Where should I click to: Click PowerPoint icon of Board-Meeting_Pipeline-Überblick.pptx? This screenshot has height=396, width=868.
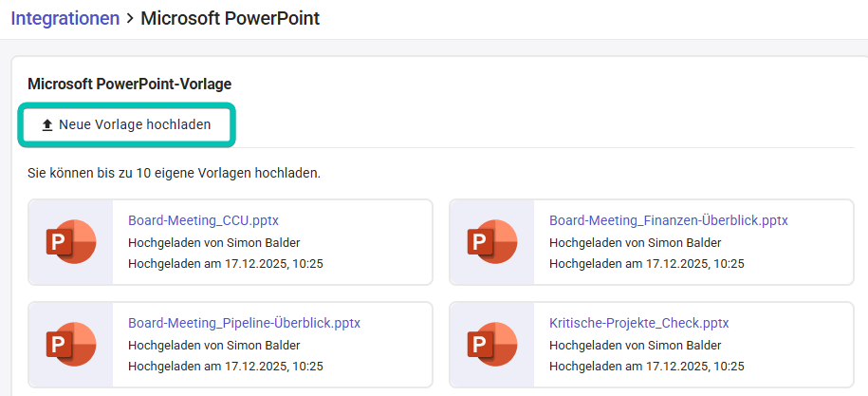pyautogui.click(x=71, y=345)
